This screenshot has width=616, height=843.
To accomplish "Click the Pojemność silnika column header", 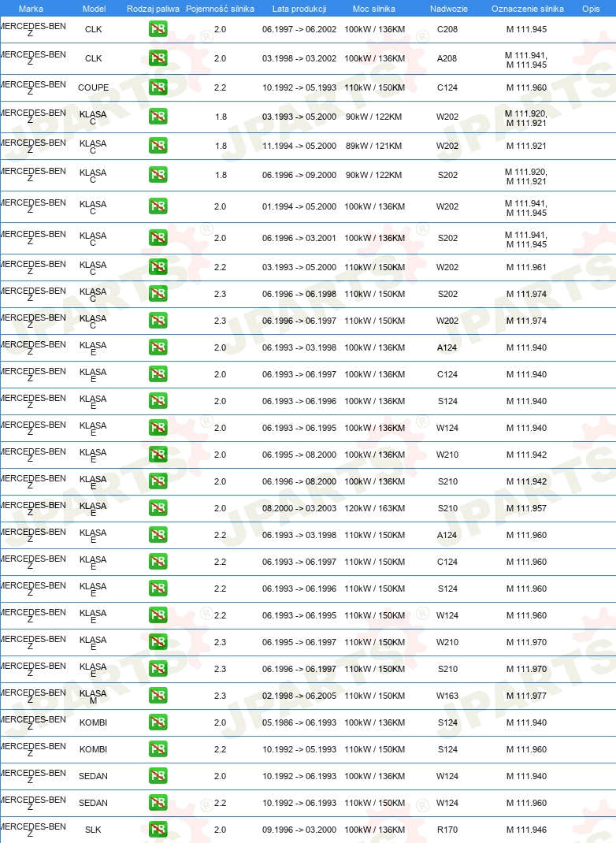I will tap(221, 9).
